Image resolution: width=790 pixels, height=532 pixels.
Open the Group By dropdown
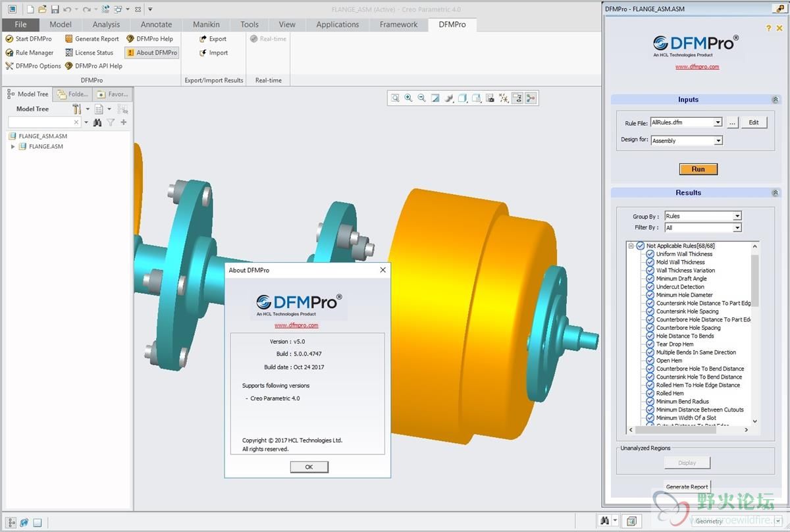(x=737, y=216)
